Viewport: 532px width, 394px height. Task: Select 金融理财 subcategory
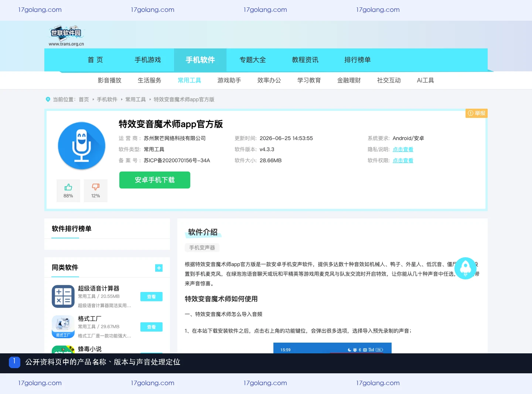click(349, 80)
